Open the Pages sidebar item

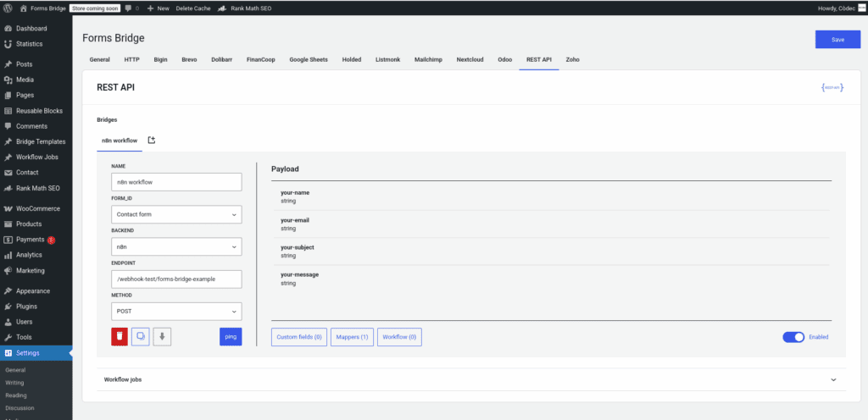tap(36, 95)
